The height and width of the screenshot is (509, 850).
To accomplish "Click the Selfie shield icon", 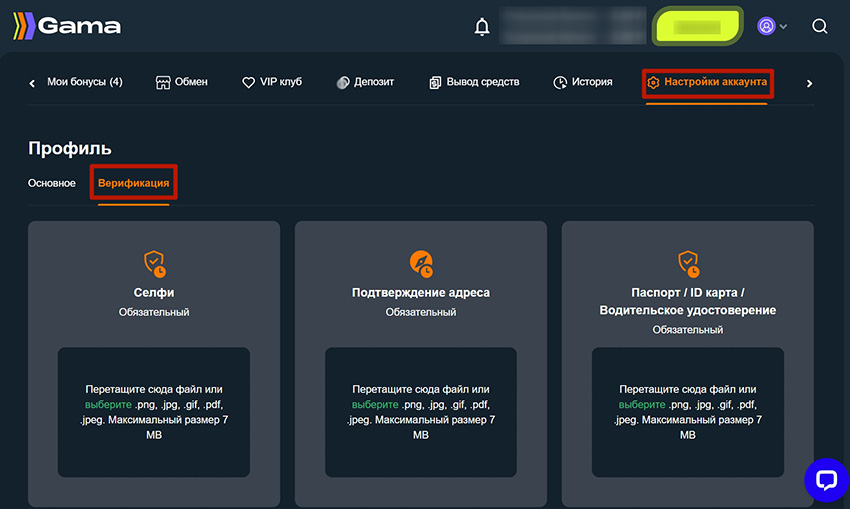I will pyautogui.click(x=154, y=264).
